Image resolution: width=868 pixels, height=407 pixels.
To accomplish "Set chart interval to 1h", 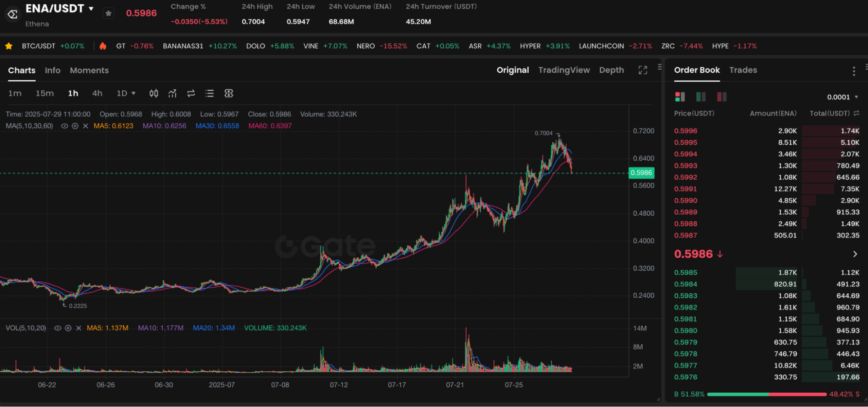I will click(x=73, y=93).
